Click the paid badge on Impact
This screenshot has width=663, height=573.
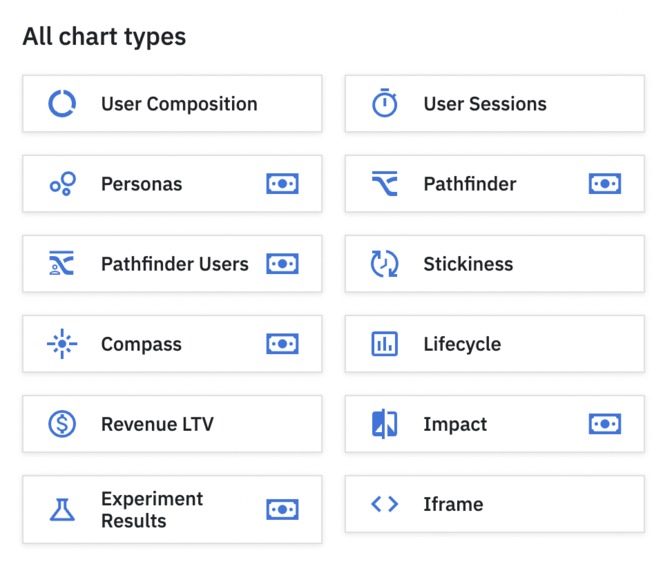click(x=605, y=424)
